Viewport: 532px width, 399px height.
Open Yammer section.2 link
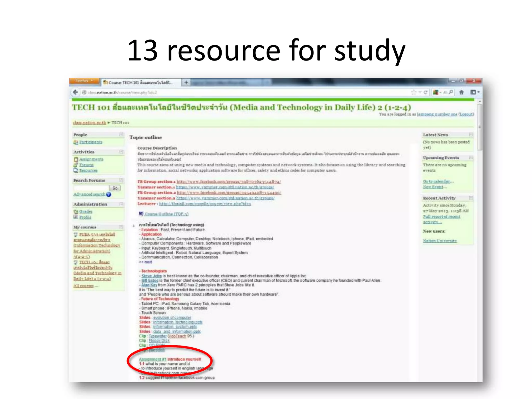(x=225, y=198)
